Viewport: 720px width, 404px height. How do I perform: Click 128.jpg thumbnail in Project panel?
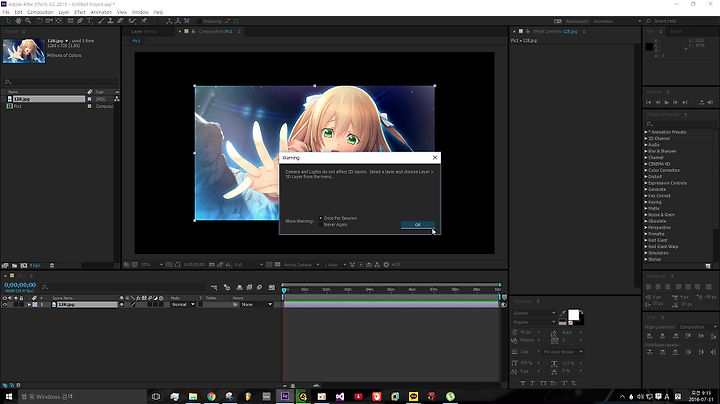24,51
